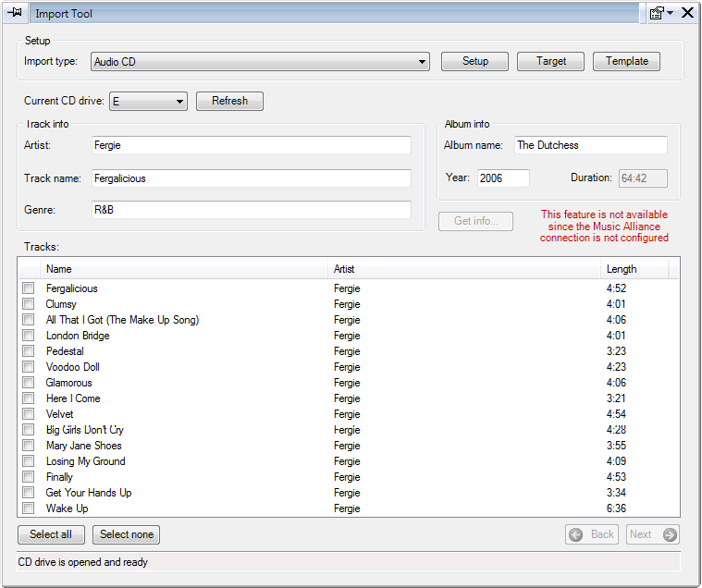Open the Current CD drive dropdown
The width and height of the screenshot is (702, 588).
148,101
